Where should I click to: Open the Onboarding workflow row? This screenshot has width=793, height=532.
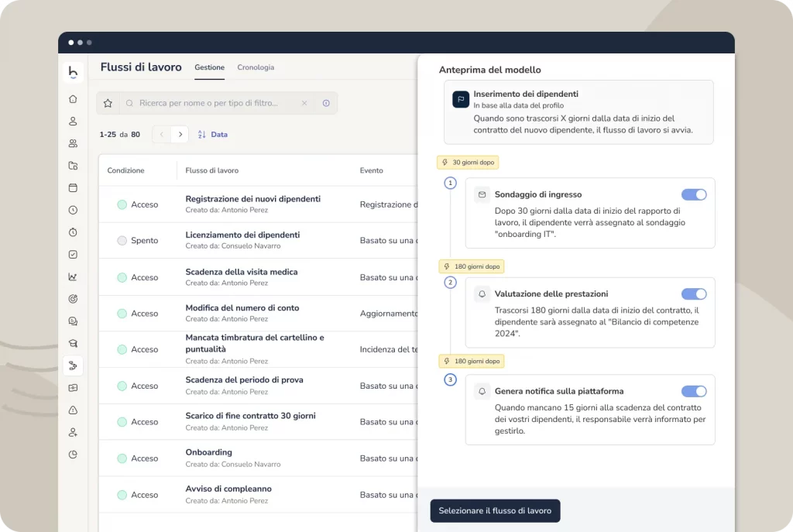tap(209, 452)
